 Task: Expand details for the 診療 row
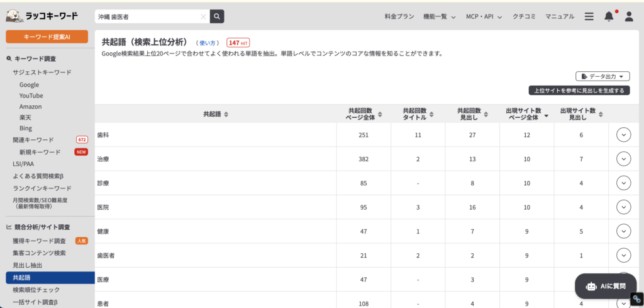click(x=623, y=183)
